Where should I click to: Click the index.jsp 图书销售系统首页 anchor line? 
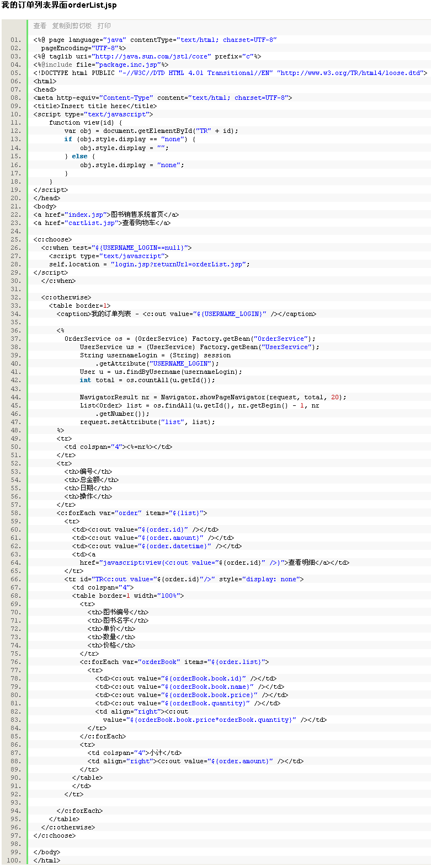click(x=106, y=215)
